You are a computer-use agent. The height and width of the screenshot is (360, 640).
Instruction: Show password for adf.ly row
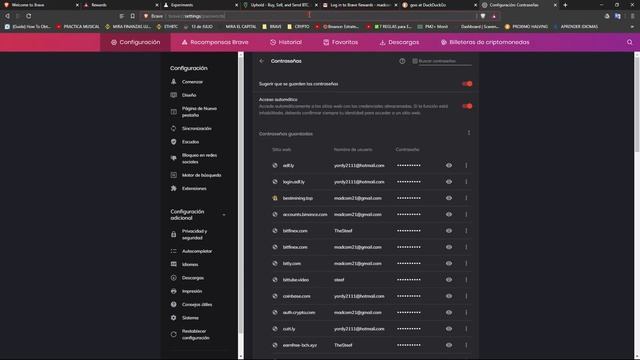449,165
